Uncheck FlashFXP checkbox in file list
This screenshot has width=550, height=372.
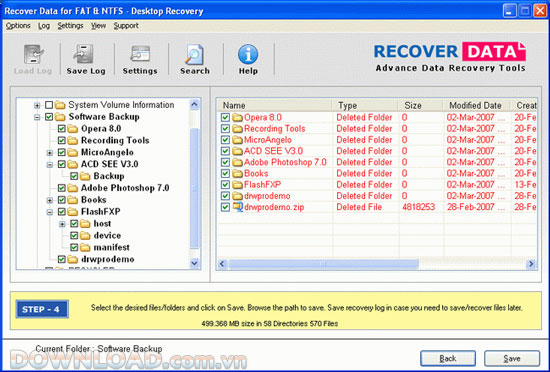pyautogui.click(x=225, y=185)
